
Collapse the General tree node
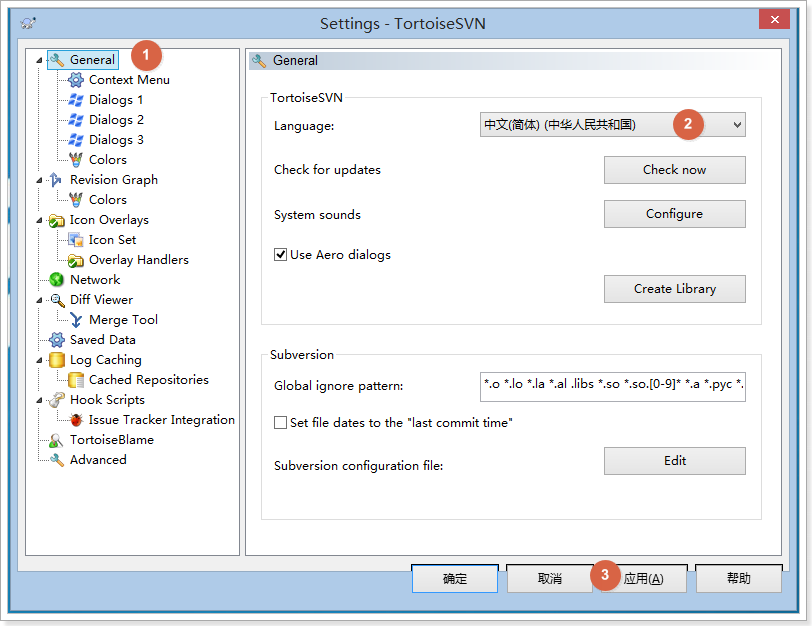[39, 61]
